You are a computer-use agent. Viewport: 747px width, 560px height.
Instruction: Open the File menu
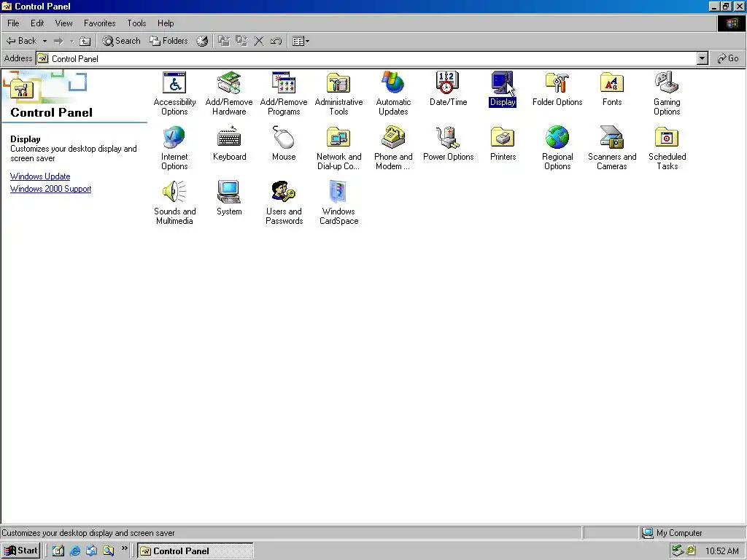(x=13, y=23)
